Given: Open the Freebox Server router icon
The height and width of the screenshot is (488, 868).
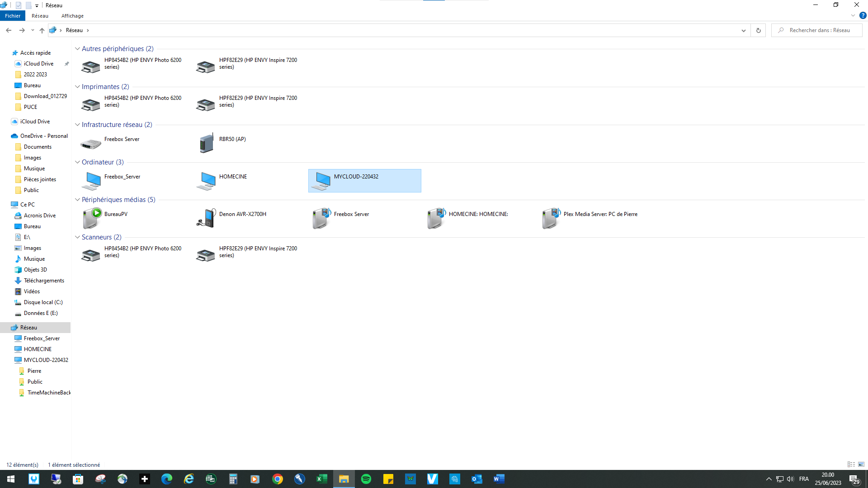Looking at the screenshot, I should pyautogui.click(x=91, y=144).
